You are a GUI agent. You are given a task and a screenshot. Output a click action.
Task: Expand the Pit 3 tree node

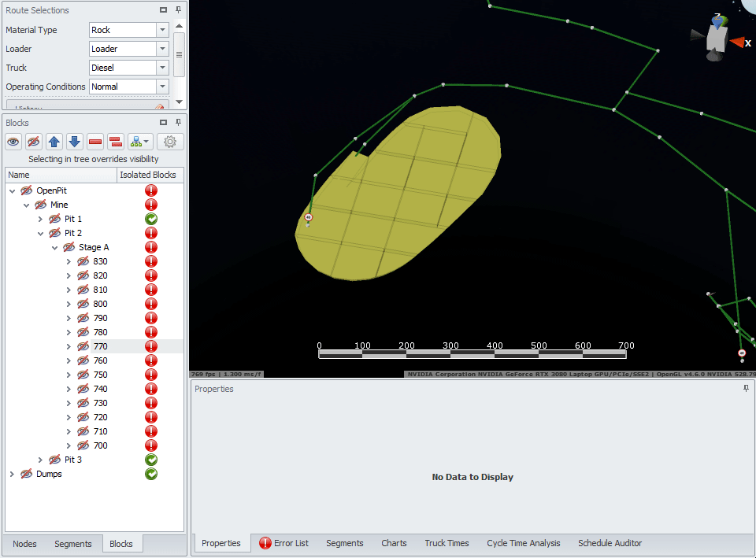pos(41,460)
